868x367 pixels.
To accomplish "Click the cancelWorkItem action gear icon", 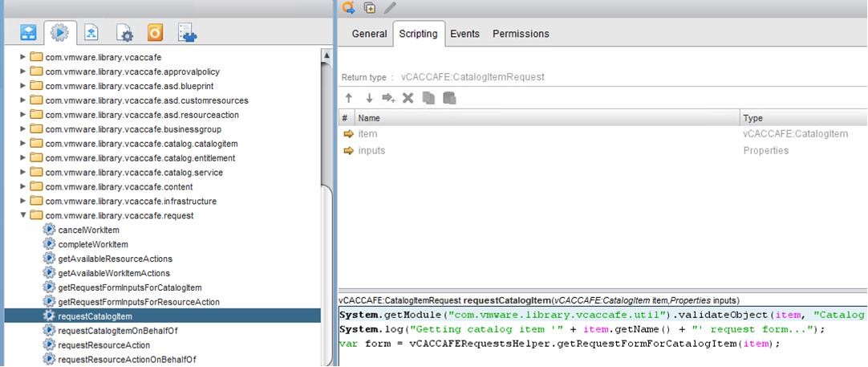I will point(49,230).
